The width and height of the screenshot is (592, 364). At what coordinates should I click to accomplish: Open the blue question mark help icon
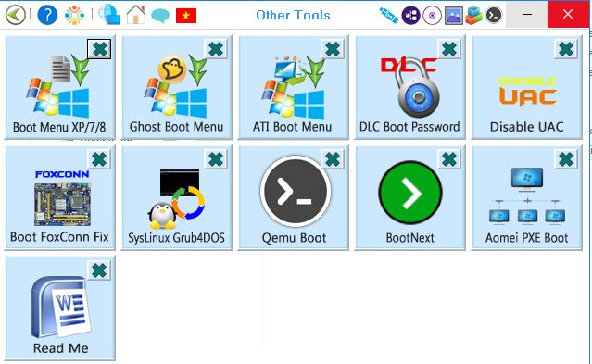(x=47, y=15)
